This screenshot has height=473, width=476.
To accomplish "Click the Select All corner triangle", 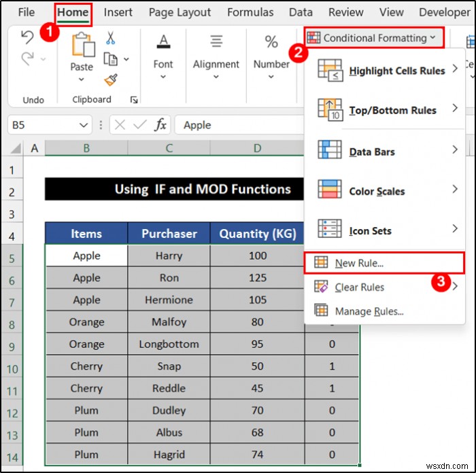I will click(15, 148).
